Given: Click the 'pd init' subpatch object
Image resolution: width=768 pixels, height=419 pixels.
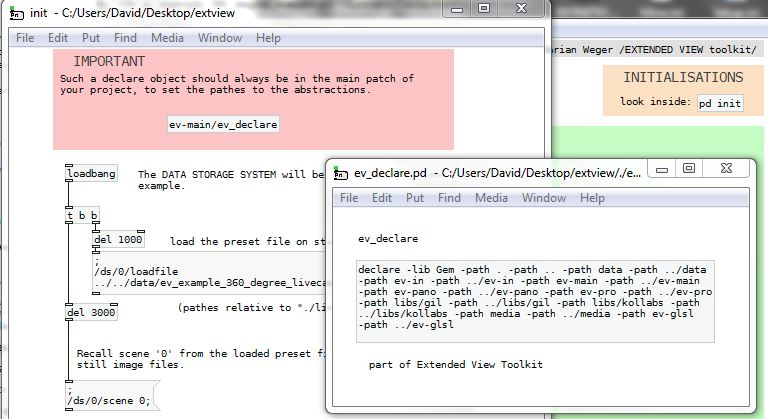Looking at the screenshot, I should pyautogui.click(x=719, y=103).
